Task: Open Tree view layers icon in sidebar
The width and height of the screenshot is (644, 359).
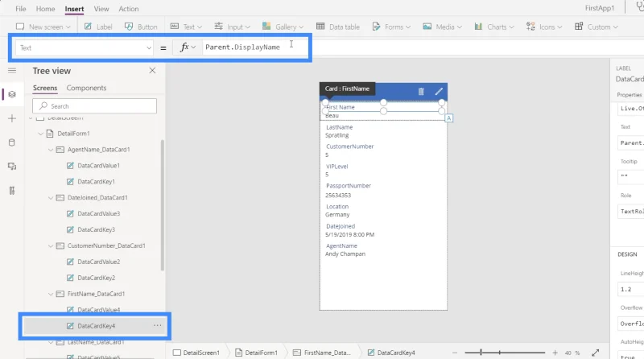Action: point(12,94)
